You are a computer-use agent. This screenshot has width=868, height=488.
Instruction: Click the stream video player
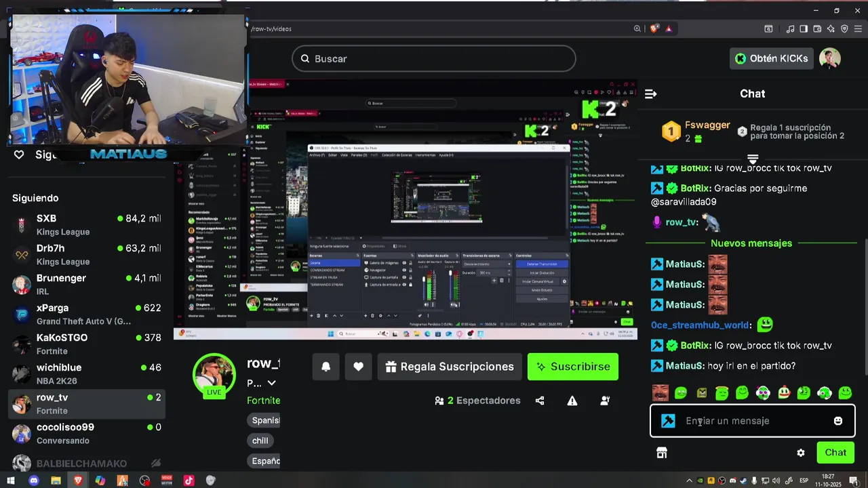(x=406, y=210)
